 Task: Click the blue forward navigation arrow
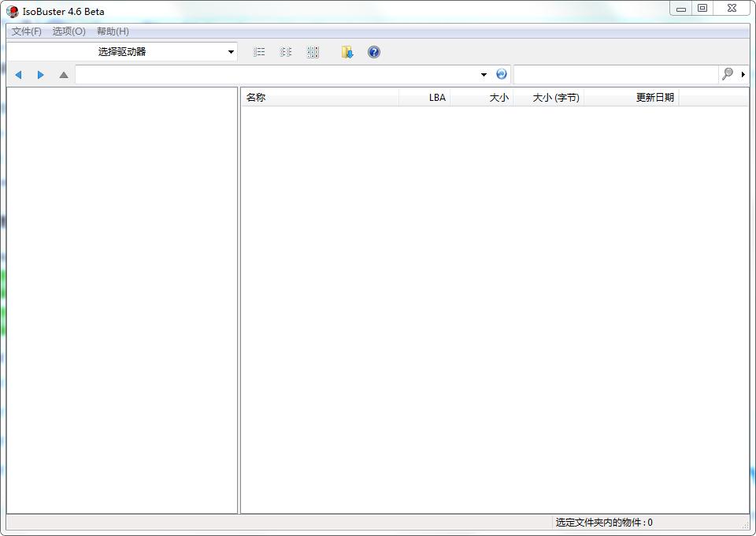(x=41, y=75)
